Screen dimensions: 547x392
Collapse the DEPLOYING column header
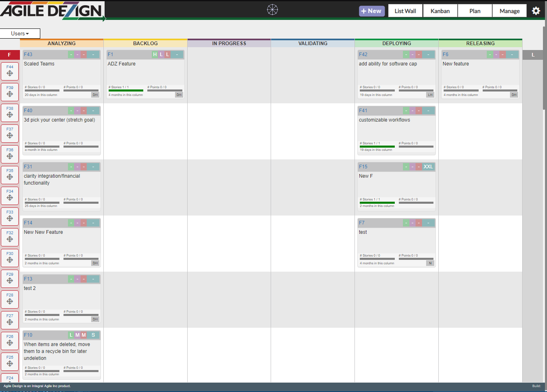(396, 44)
